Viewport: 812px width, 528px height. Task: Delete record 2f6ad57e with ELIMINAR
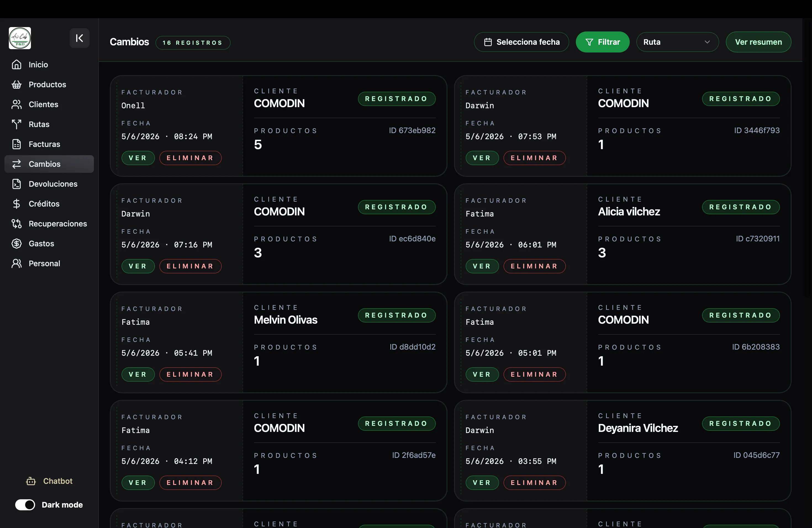coord(190,483)
